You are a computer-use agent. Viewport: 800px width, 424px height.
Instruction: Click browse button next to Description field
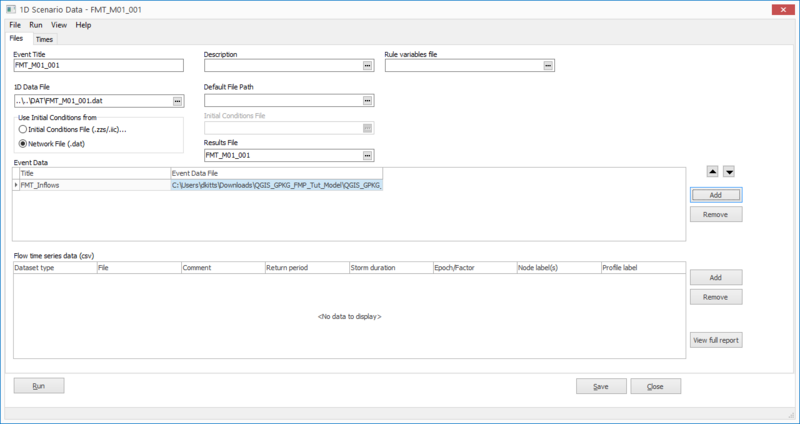point(367,66)
